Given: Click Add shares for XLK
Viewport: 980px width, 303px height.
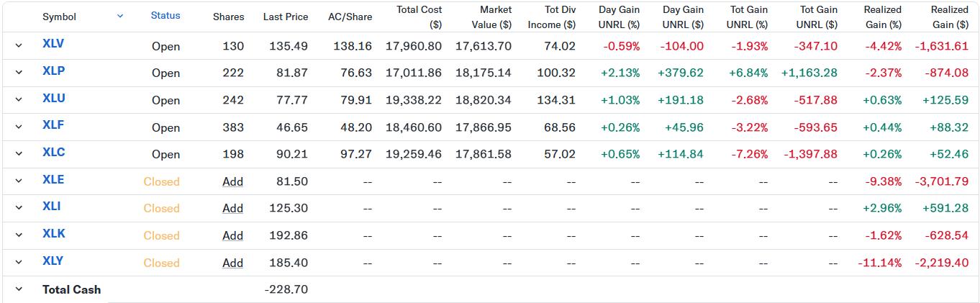Looking at the screenshot, I should click(232, 235).
